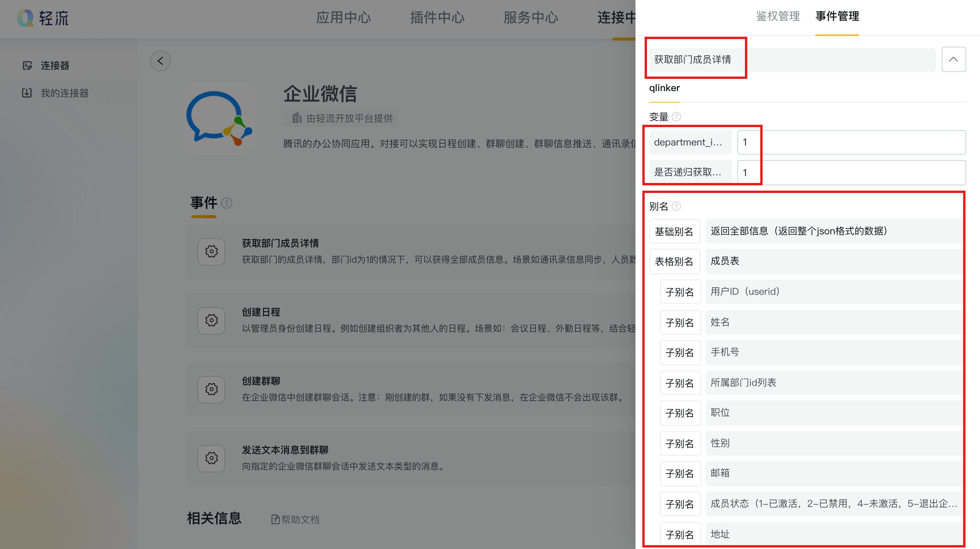The height and width of the screenshot is (549, 980).
Task: Click the 企业微信 app logo
Action: pyautogui.click(x=219, y=118)
